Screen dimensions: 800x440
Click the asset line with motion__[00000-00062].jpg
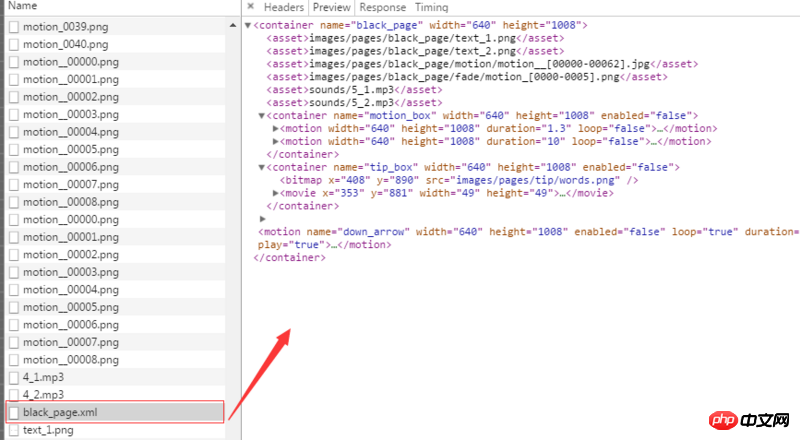[482, 64]
